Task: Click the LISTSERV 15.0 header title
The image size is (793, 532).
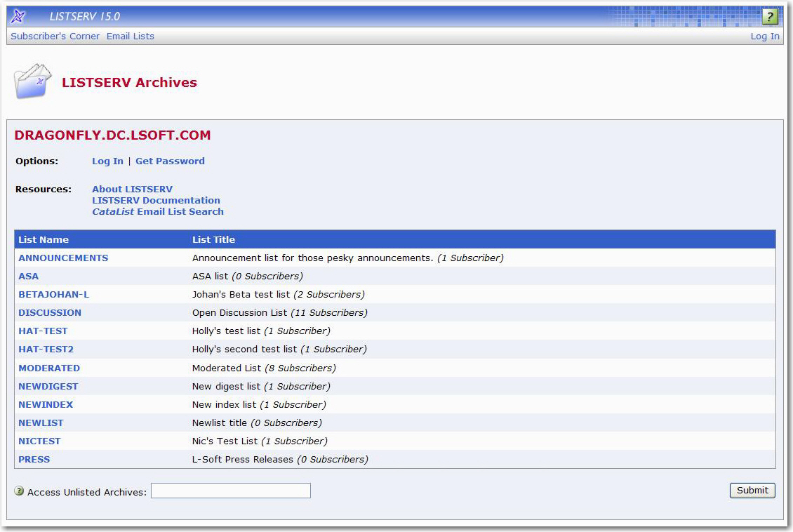Action: [x=85, y=16]
